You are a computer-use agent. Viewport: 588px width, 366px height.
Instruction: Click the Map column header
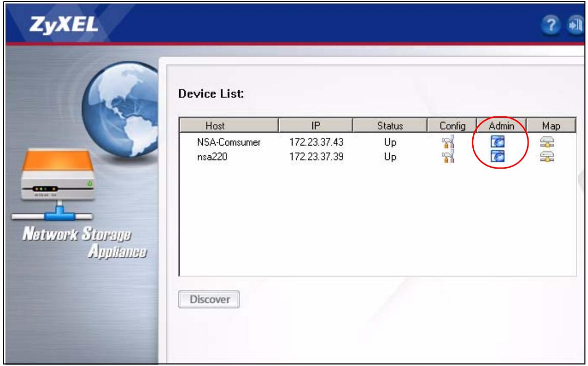551,126
